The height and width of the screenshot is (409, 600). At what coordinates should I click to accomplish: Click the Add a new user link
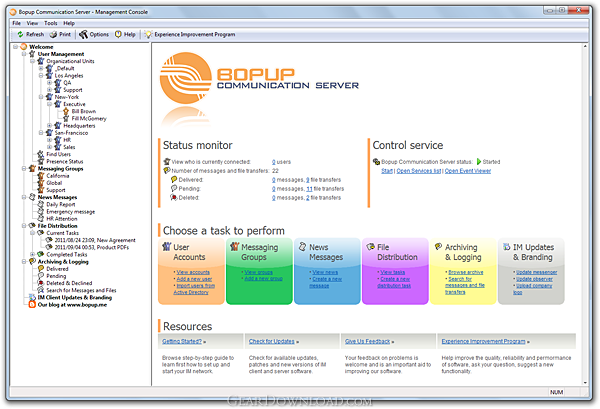194,279
